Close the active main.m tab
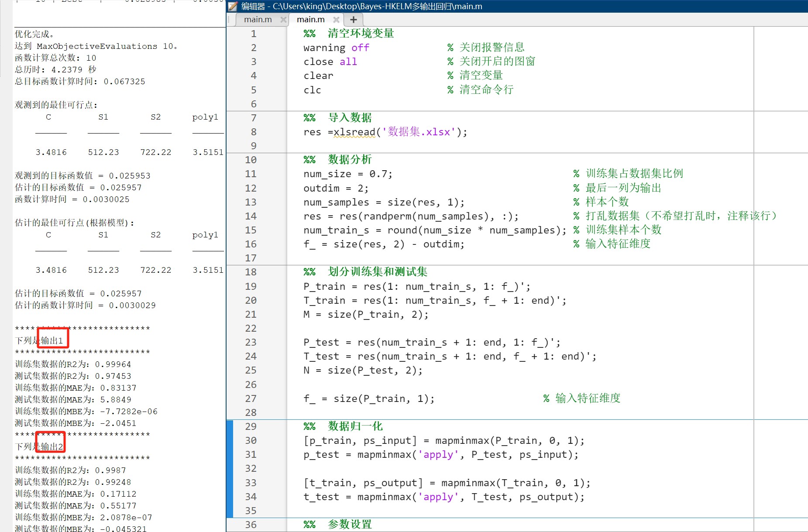This screenshot has height=532, width=808. pyautogui.click(x=336, y=20)
